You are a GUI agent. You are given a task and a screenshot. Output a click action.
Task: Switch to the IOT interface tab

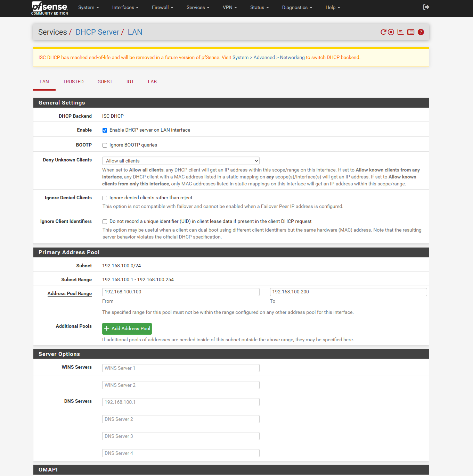click(x=130, y=82)
